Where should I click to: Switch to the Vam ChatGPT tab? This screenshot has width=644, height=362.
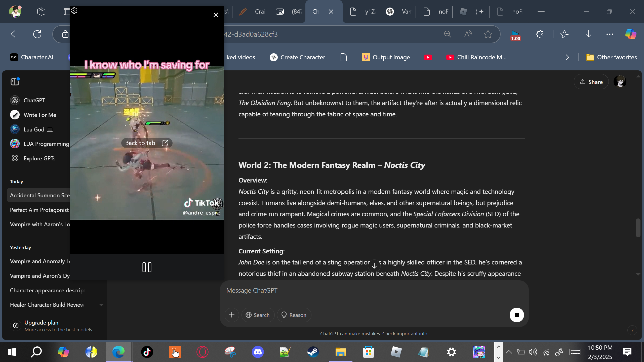(398, 12)
